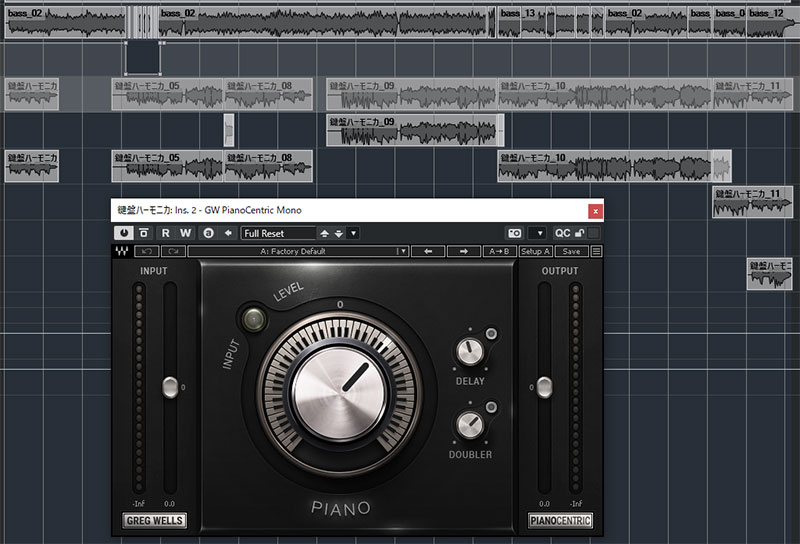Enable Read automation (R) button
Image resolution: width=800 pixels, height=544 pixels.
[x=165, y=233]
